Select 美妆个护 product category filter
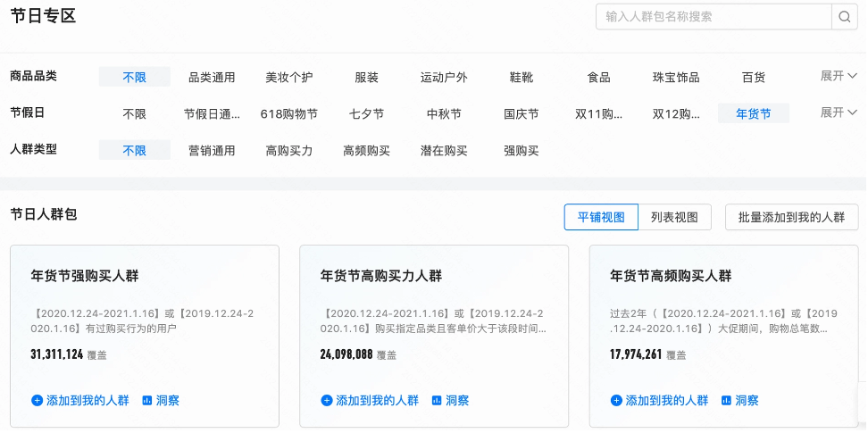Image resolution: width=868 pixels, height=433 pixels. click(289, 78)
